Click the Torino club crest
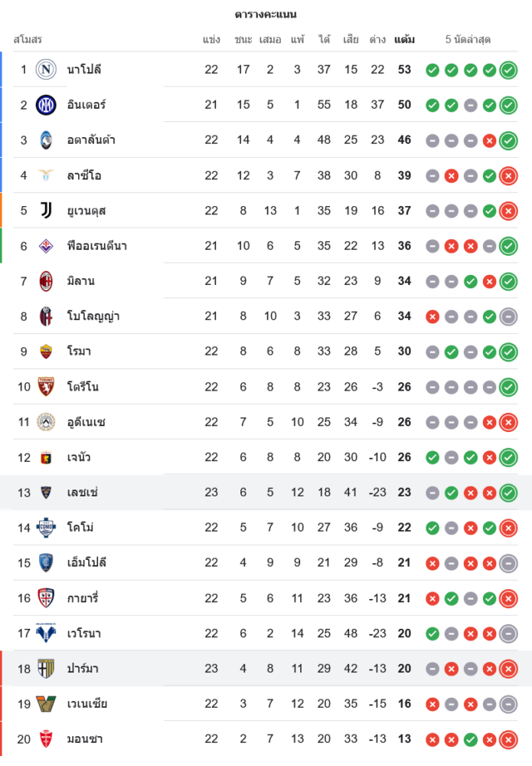Viewport: 532px width, 766px height. pyautogui.click(x=46, y=387)
